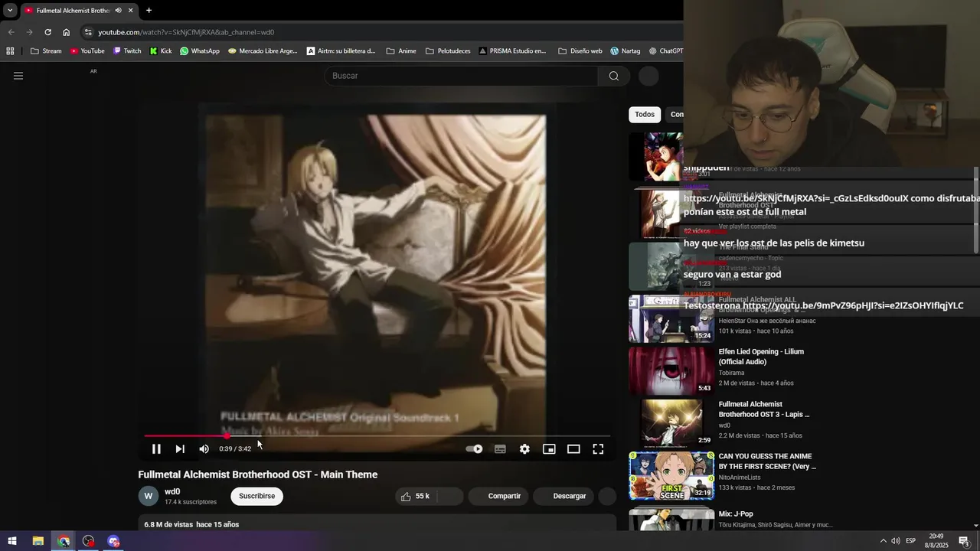The image size is (980, 551).
Task: Open the YouTube bookmark
Action: [87, 51]
